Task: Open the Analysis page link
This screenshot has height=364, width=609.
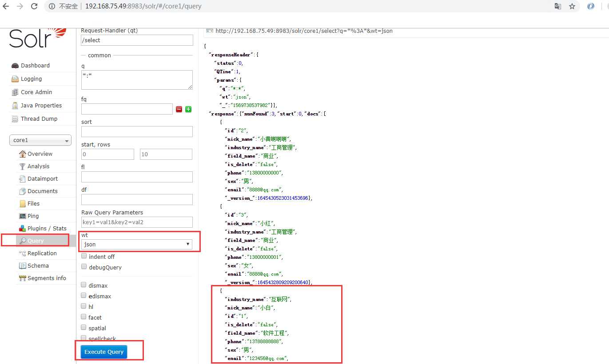Action: tap(38, 166)
